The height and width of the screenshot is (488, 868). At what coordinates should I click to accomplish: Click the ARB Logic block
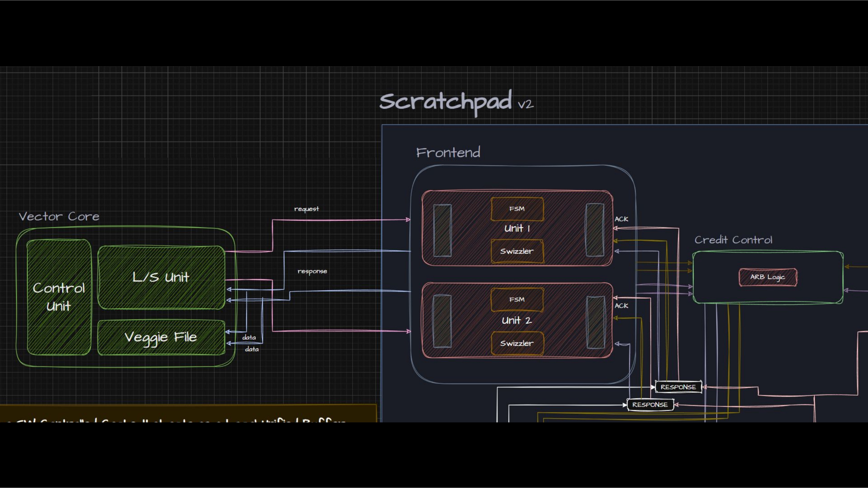tap(768, 277)
